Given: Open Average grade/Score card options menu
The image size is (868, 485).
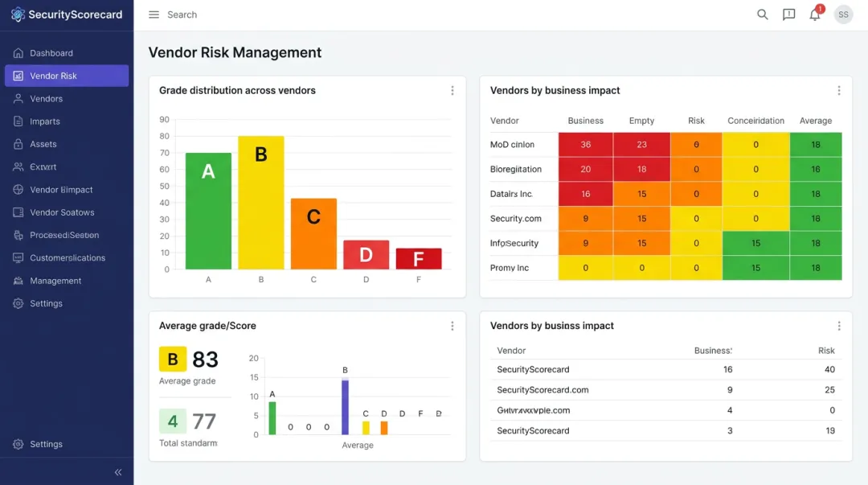Looking at the screenshot, I should pos(452,326).
